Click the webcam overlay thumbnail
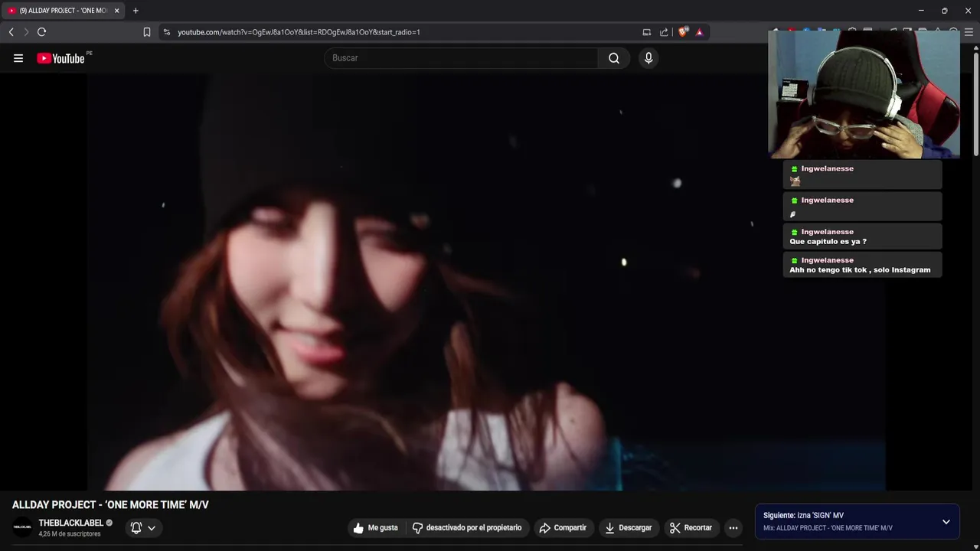 tap(864, 94)
